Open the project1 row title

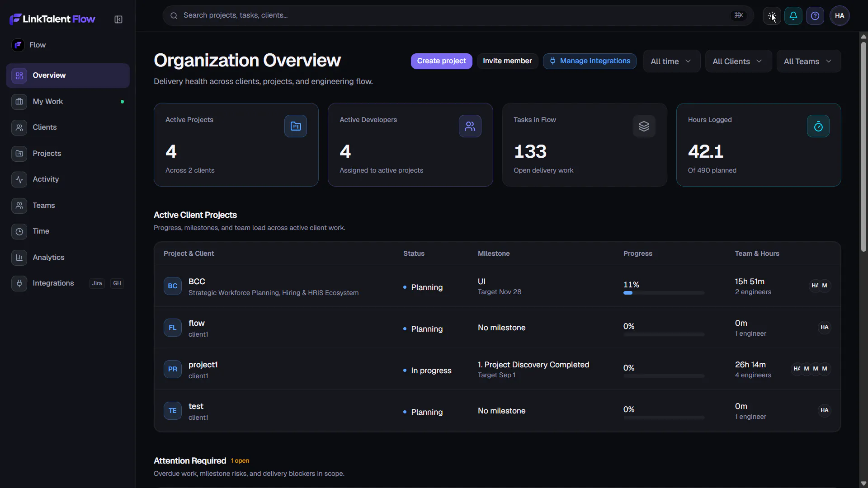click(203, 365)
